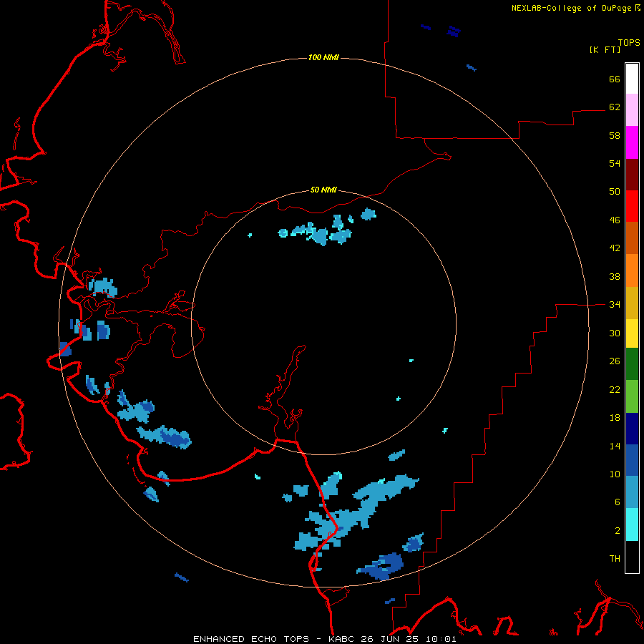This screenshot has width=644, height=644.
Task: Click the light green 26 kft legend swatch
Action: click(x=632, y=396)
